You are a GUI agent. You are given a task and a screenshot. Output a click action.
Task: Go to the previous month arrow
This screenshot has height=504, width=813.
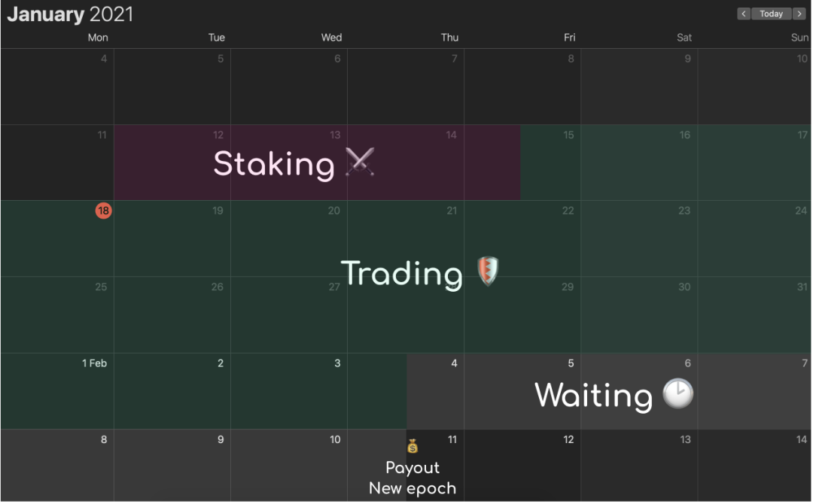point(744,14)
